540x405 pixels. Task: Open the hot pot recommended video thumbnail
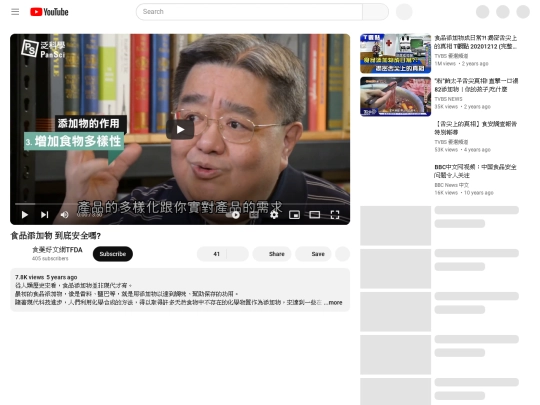click(395, 96)
